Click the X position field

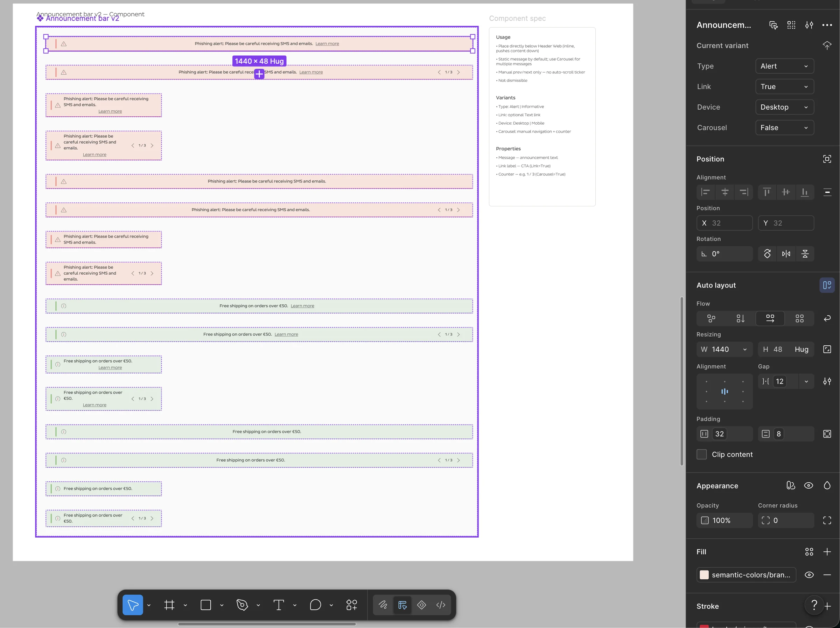click(x=724, y=223)
